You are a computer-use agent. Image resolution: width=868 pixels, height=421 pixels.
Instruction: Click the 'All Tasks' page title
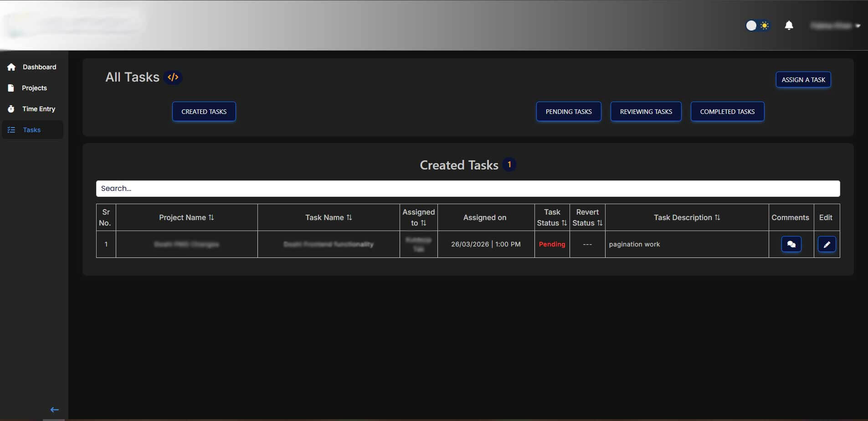[x=132, y=77]
